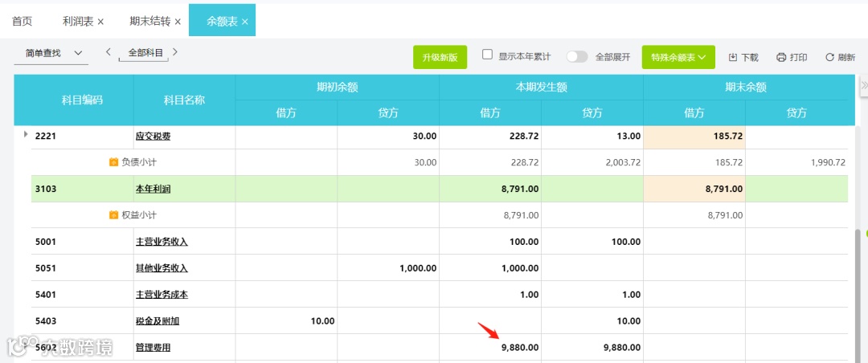Click the 科目名称 column header
Image resolution: width=868 pixels, height=363 pixels.
click(184, 100)
